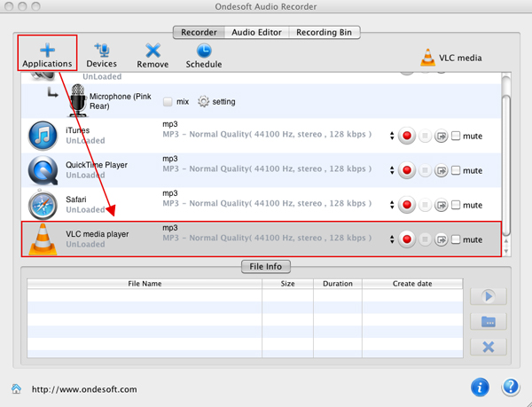Open the info icon at bottom right
Image resolution: width=532 pixels, height=407 pixels.
479,387
